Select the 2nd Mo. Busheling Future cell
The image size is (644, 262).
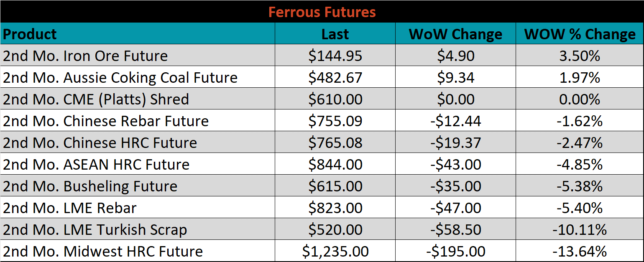[x=138, y=186]
